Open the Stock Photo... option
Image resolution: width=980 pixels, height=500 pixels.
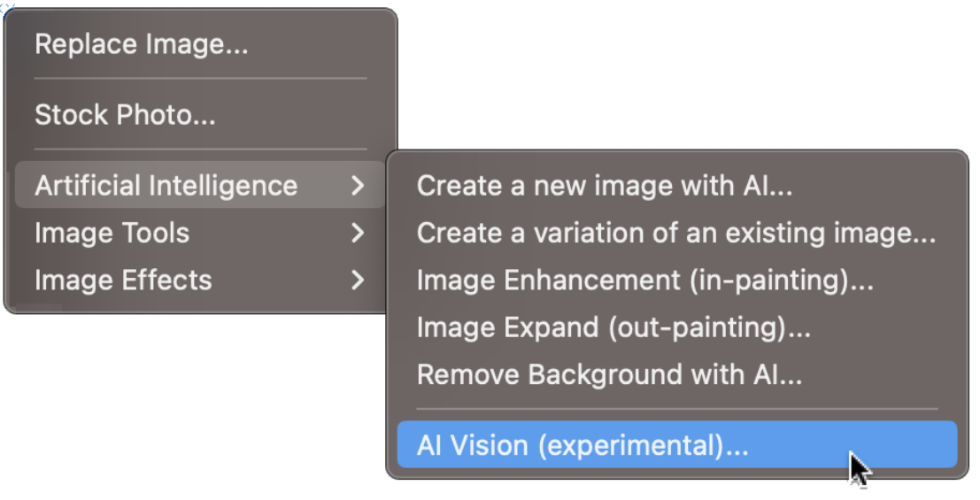click(x=125, y=114)
